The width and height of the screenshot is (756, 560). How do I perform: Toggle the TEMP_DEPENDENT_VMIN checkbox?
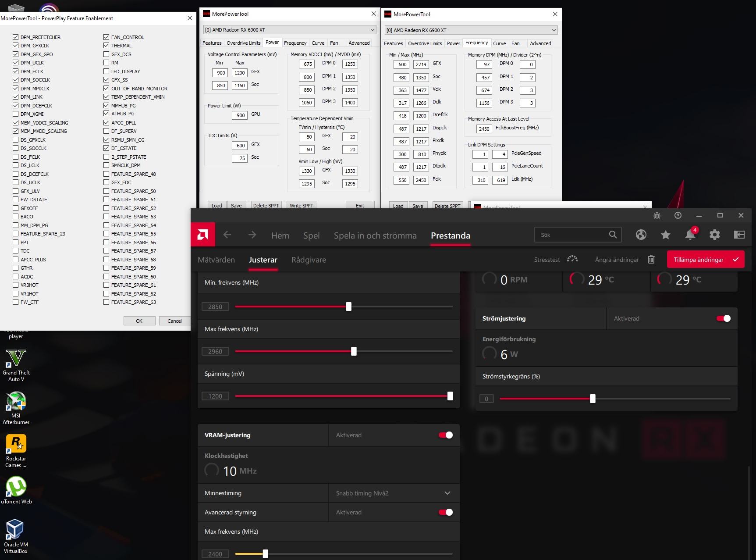106,97
